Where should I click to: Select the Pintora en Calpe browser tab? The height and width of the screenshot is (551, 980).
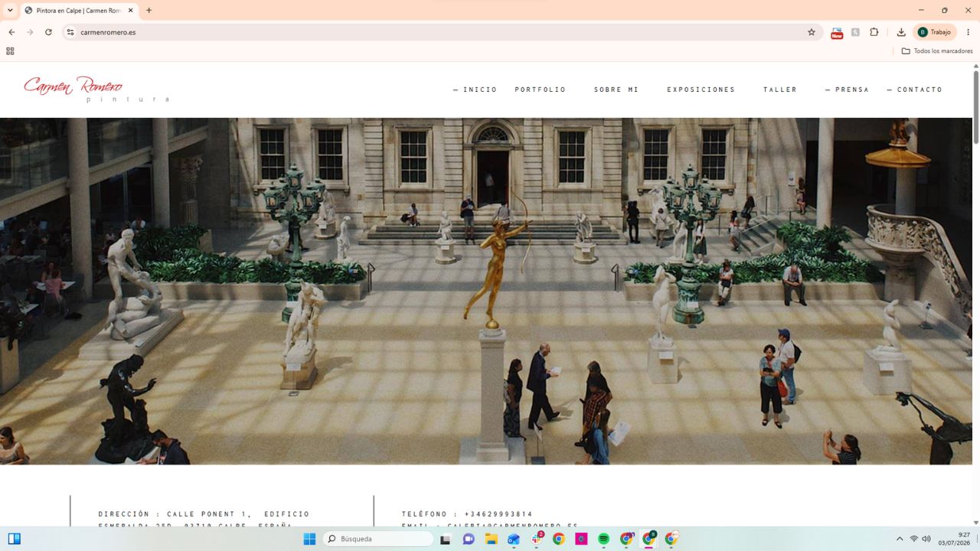click(79, 11)
